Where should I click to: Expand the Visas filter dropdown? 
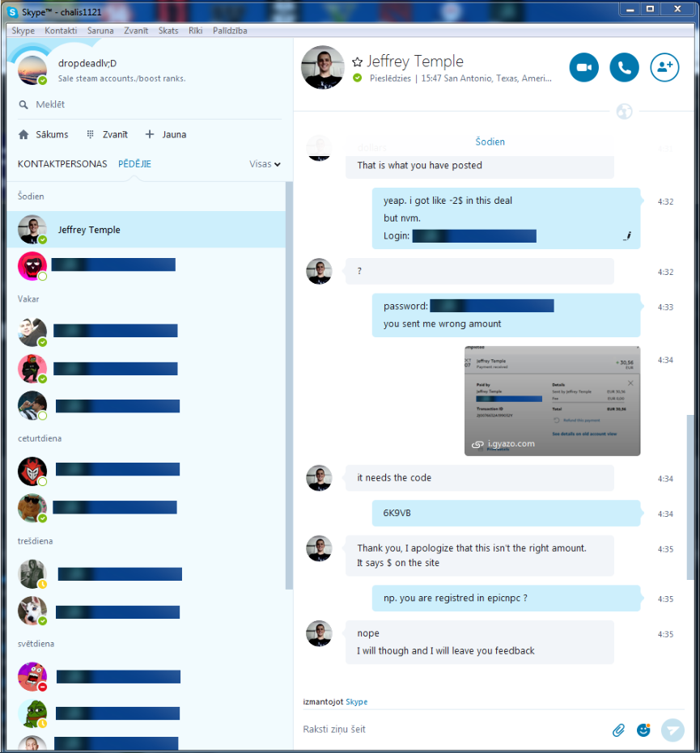[265, 164]
